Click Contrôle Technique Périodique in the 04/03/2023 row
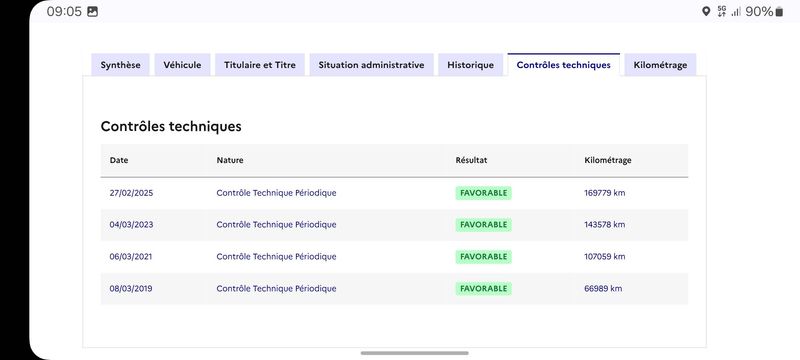Screen dimensions: 800x360 tap(276, 224)
